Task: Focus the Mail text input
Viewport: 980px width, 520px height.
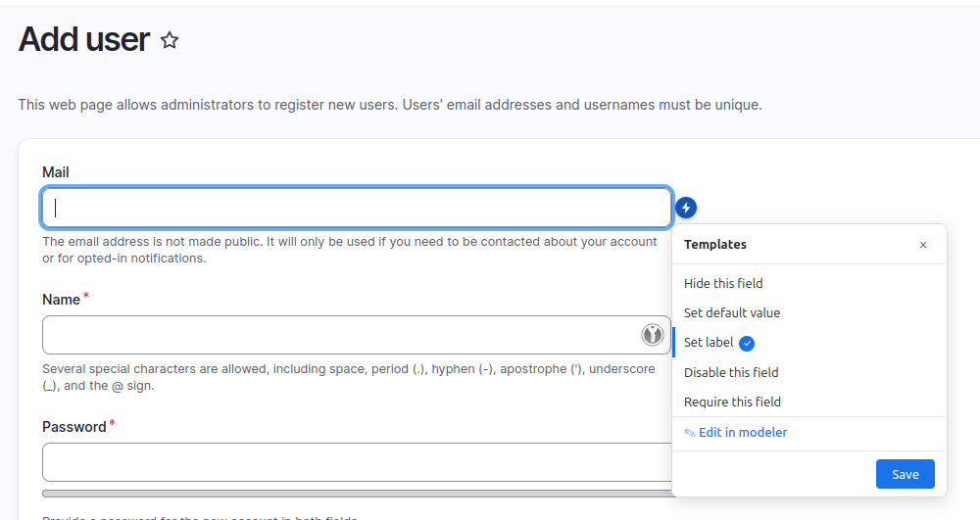Action: point(356,208)
